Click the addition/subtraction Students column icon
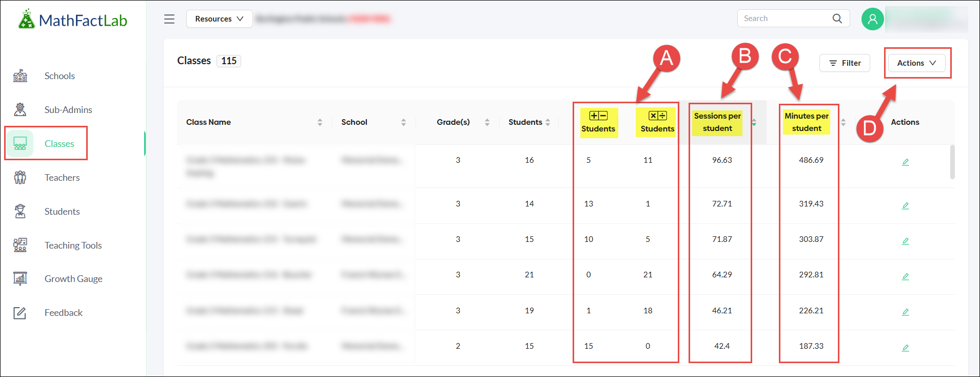Viewport: 980px width, 377px height. [598, 116]
